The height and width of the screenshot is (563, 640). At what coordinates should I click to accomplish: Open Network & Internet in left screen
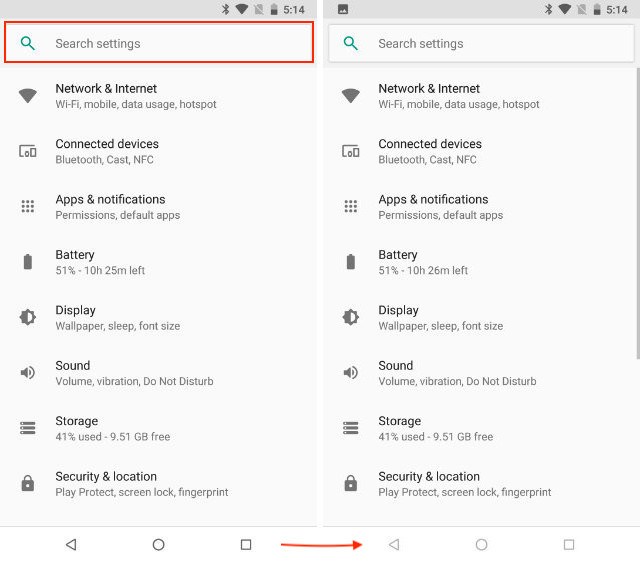(x=158, y=96)
